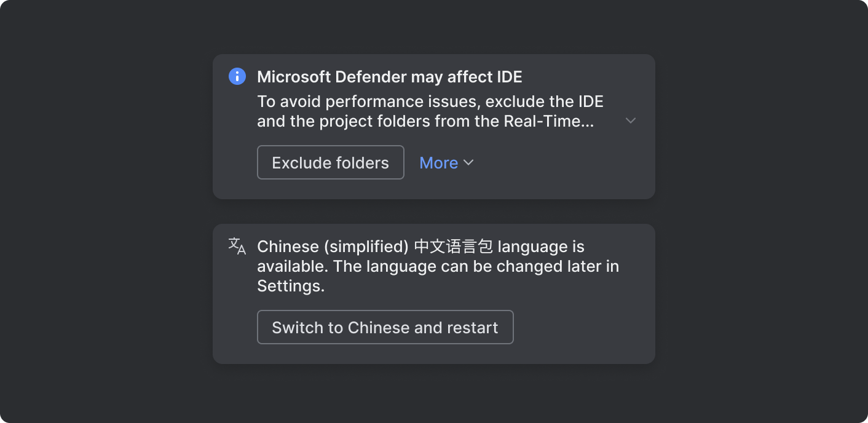Open More options for the Defender alert
Screen dimensions: 868x423
446,162
